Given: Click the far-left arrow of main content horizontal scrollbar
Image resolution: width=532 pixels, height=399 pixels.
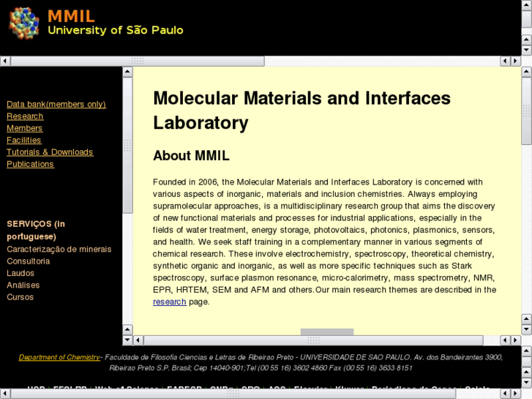Looking at the screenshot, I should coord(138,340).
